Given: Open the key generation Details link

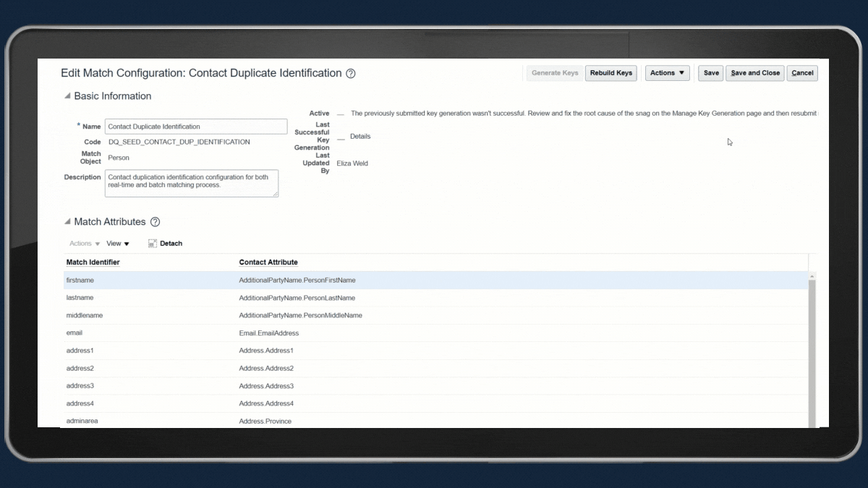Looking at the screenshot, I should (360, 137).
